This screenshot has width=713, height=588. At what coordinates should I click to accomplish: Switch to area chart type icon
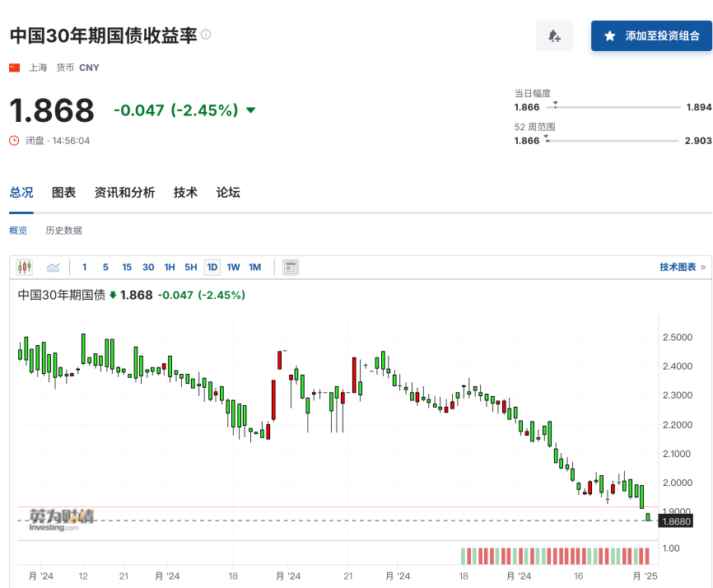tap(54, 267)
